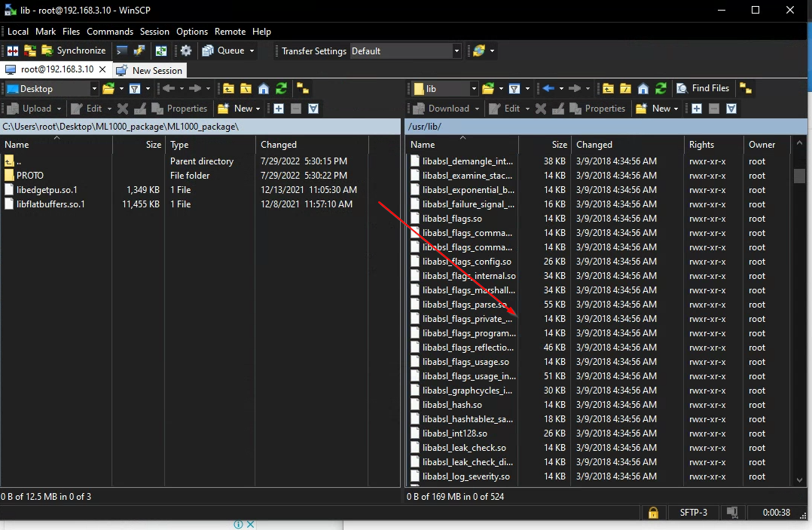This screenshot has height=530, width=812.
Task: Sort local panel by Type column
Action: 209,145
